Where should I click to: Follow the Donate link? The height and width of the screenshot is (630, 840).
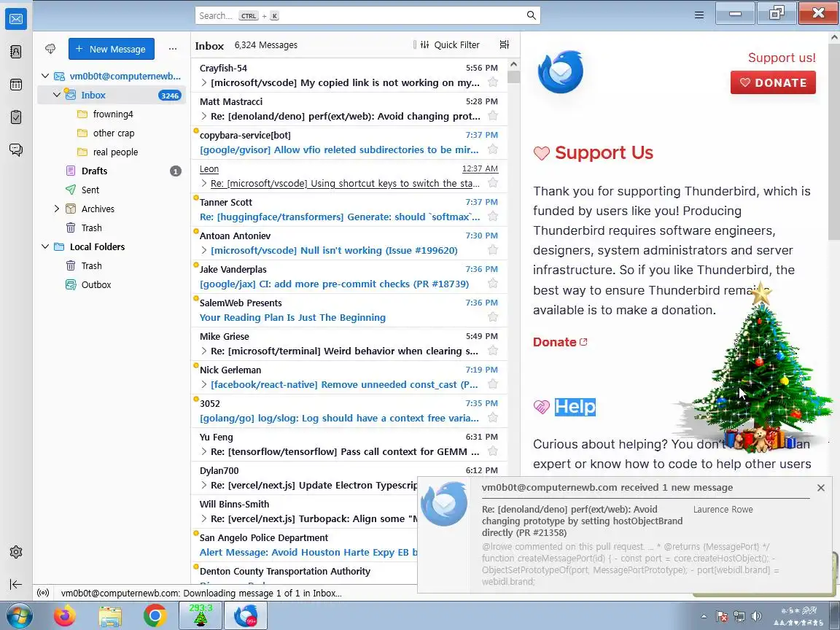coord(560,342)
